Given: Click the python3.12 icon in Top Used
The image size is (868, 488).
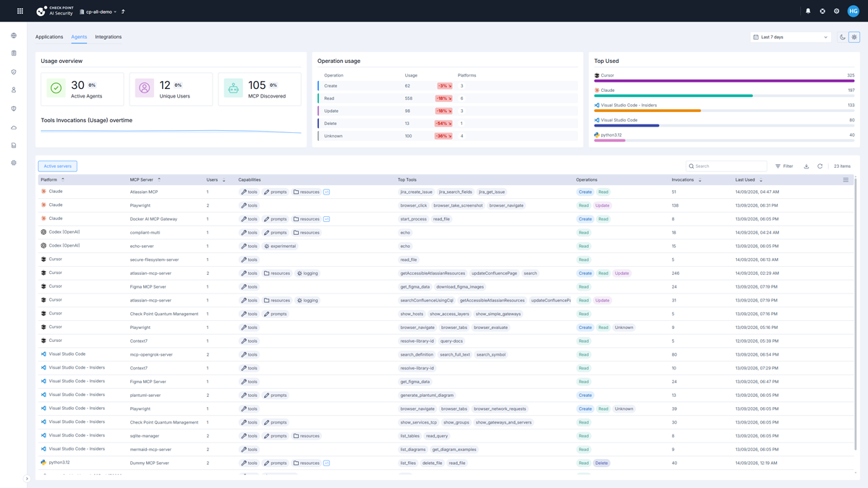Looking at the screenshot, I should [597, 135].
